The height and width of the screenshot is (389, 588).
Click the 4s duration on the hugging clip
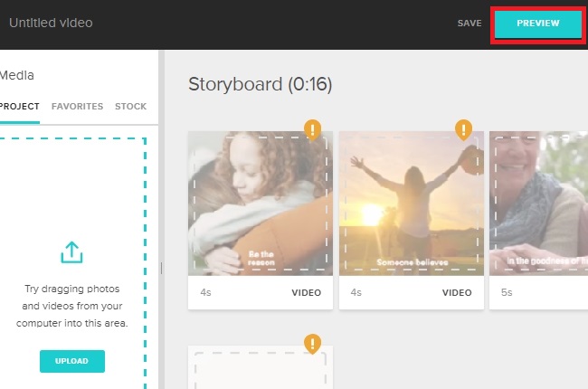204,293
